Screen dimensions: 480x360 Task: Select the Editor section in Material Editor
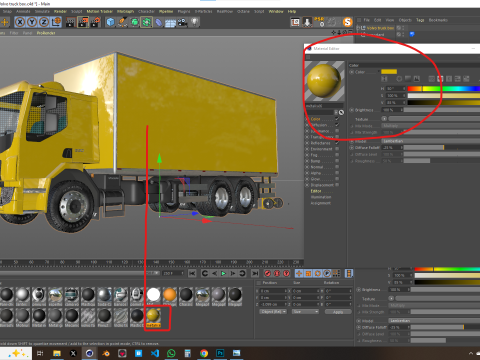pyautogui.click(x=316, y=191)
